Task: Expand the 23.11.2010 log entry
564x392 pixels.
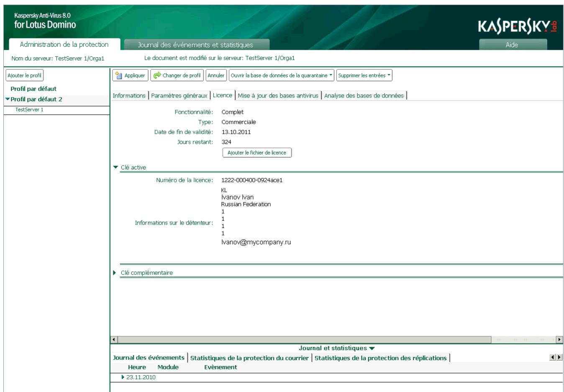Action: (x=123, y=377)
